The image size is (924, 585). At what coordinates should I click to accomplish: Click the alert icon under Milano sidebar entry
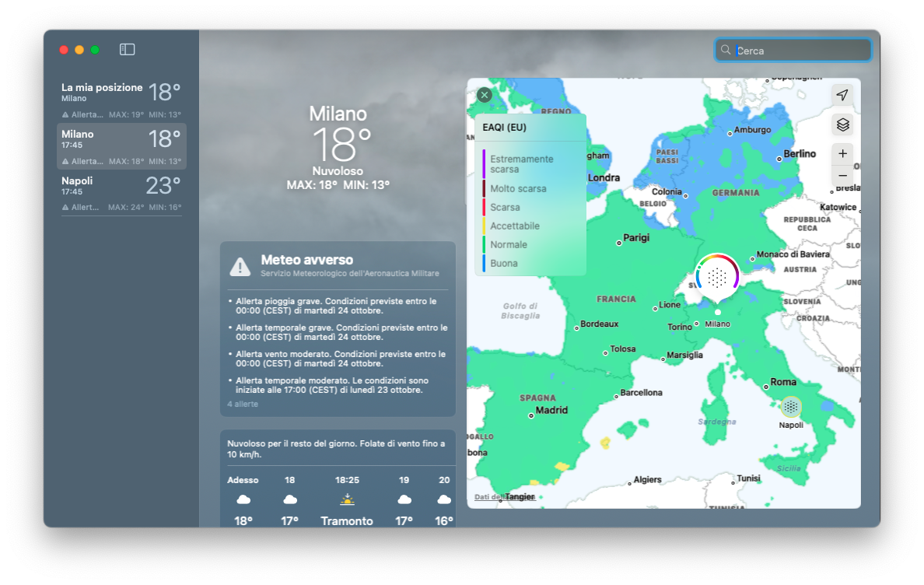click(x=65, y=162)
